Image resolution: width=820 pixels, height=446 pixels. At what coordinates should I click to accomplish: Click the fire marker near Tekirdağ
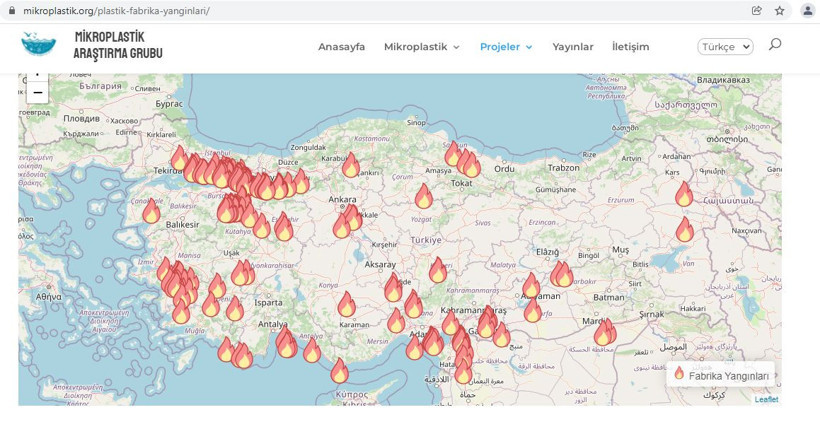click(179, 158)
